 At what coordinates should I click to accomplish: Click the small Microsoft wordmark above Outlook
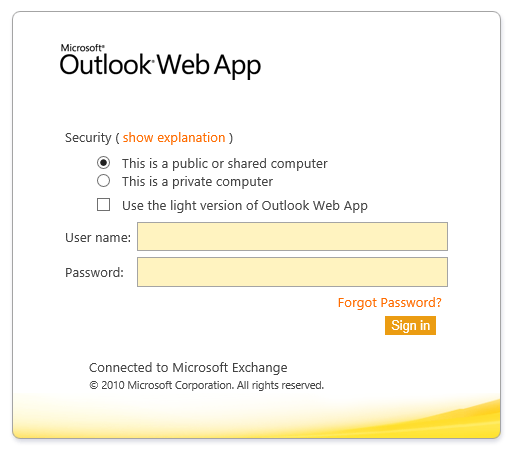click(82, 48)
